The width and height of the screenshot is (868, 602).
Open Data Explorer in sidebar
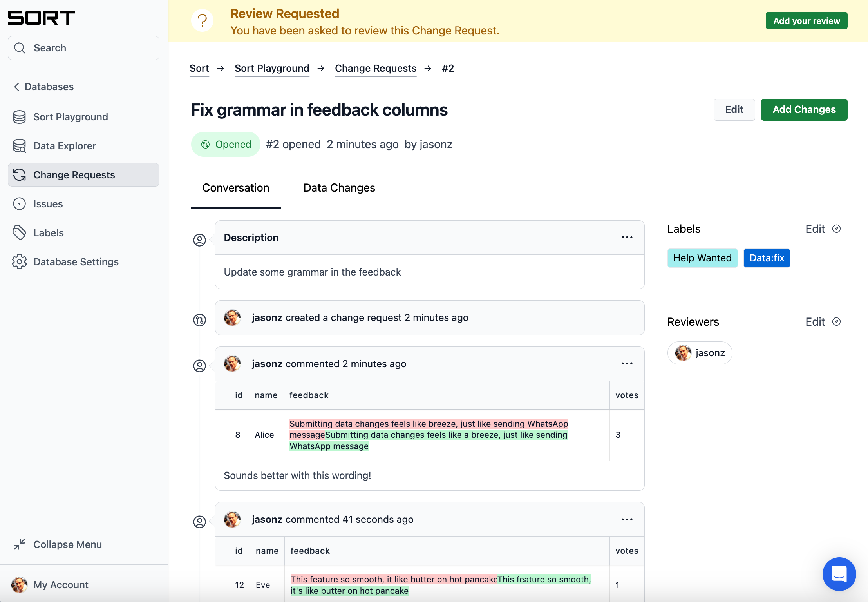[x=83, y=146]
